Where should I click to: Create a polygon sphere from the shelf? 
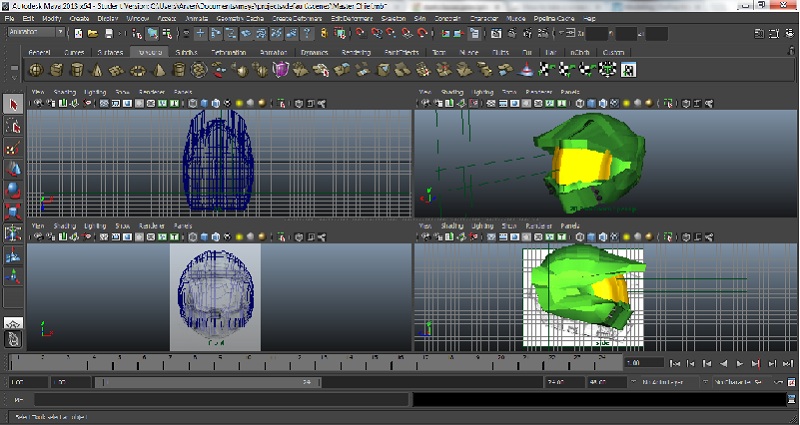36,70
